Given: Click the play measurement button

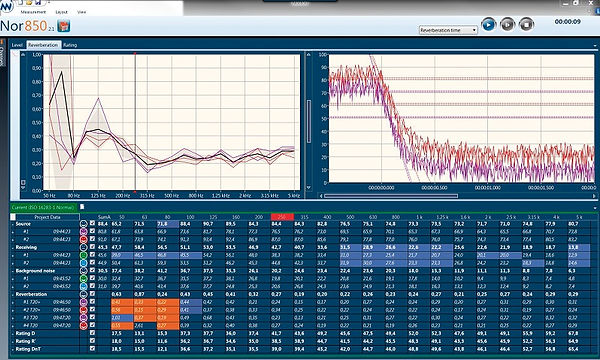Looking at the screenshot, I should 488,25.
